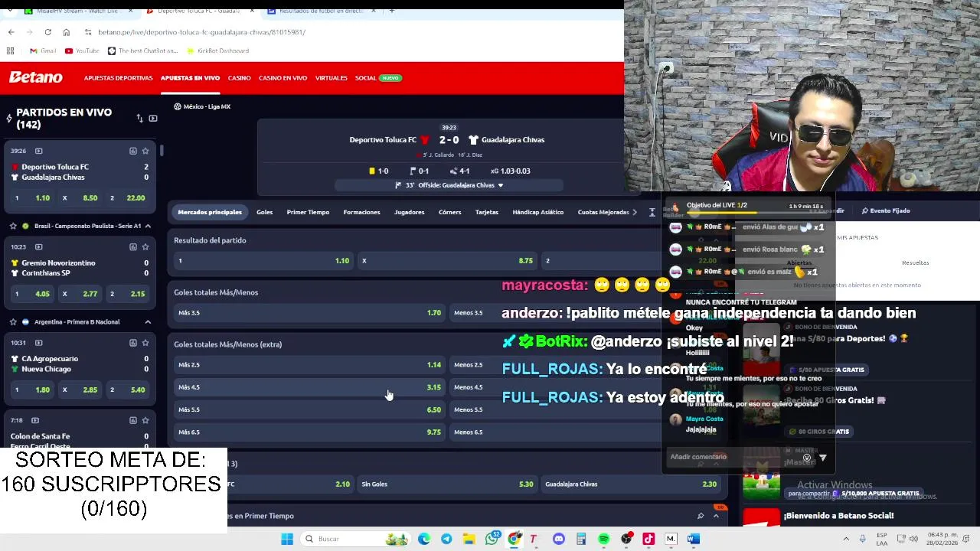
Task: Collapse the Brasil Campeonato Paulista section
Action: [x=148, y=226]
